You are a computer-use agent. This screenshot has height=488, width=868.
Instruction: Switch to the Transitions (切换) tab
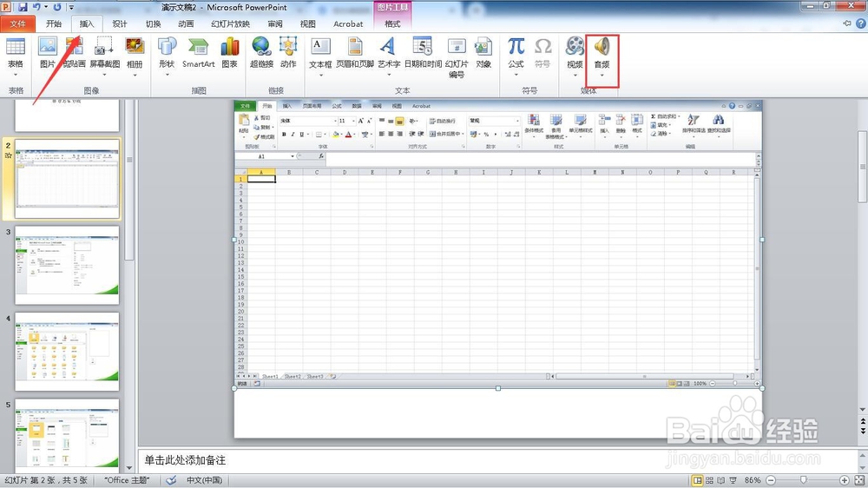pyautogui.click(x=153, y=23)
